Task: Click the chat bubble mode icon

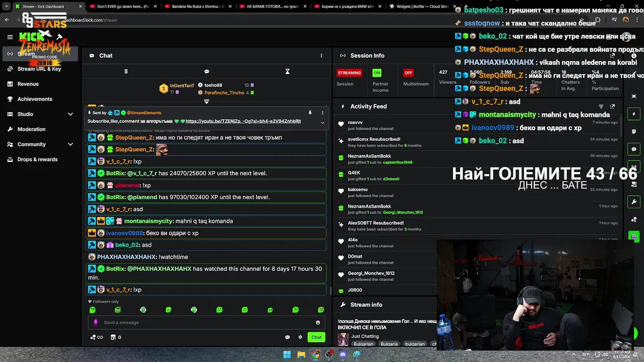Action: (207, 71)
